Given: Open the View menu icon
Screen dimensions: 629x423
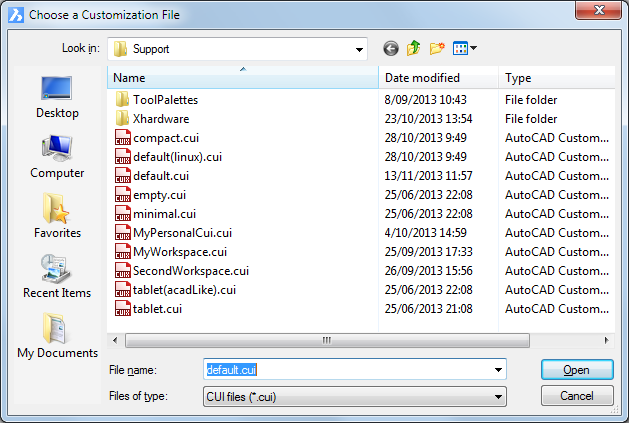Looking at the screenshot, I should [x=465, y=48].
